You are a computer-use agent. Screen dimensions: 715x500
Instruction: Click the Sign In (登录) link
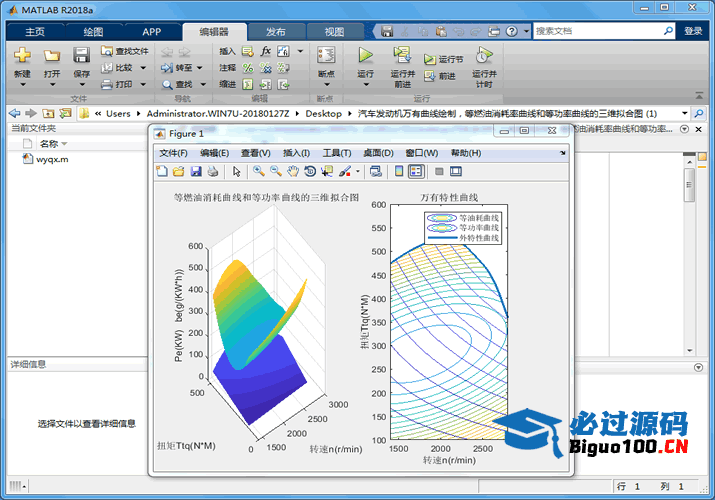tap(693, 31)
